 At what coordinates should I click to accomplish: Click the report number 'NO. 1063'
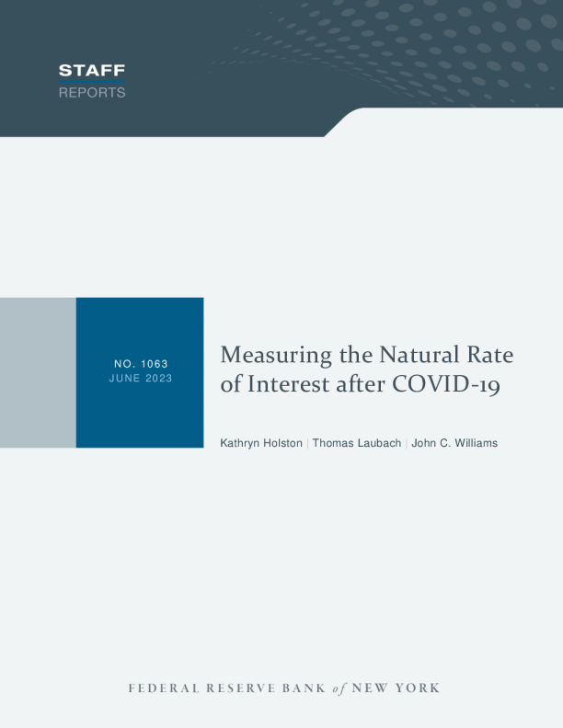coord(140,364)
